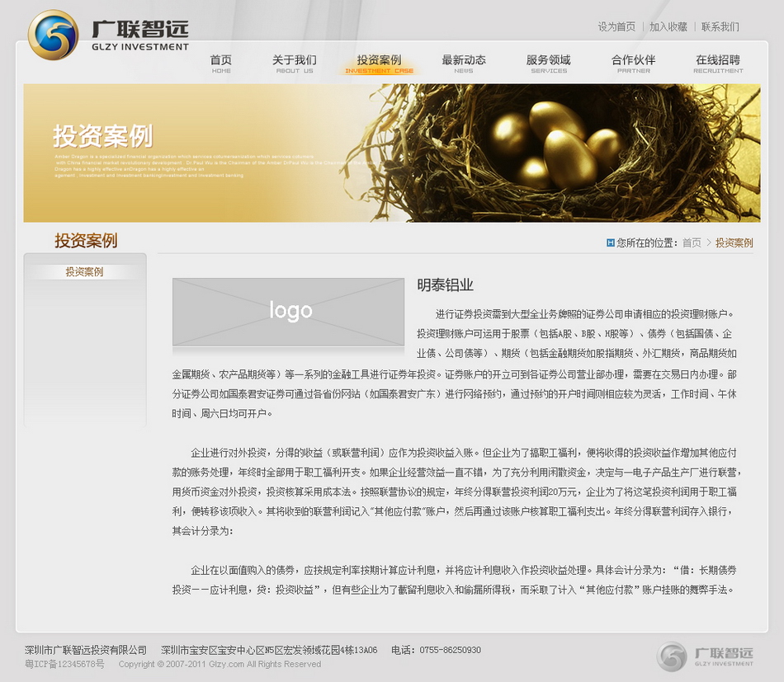784x682 pixels.
Task: Click the Copyright 2007-2011 Glzy.com text
Action: (x=220, y=664)
